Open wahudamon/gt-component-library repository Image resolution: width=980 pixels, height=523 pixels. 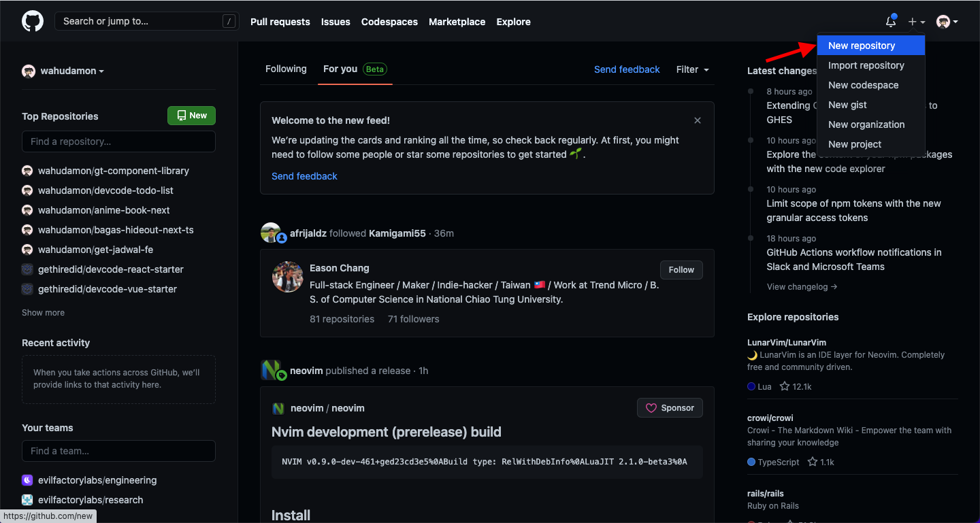coord(114,171)
